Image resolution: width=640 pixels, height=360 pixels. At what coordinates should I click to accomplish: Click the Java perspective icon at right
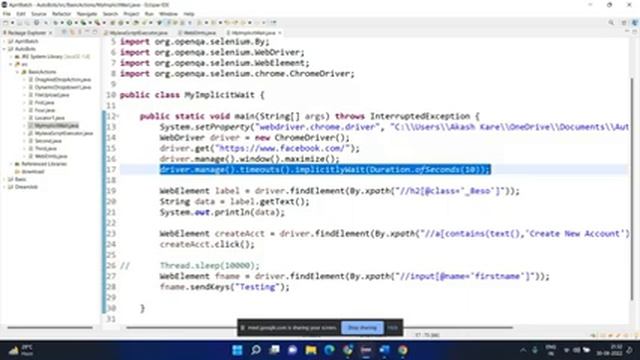point(635,23)
